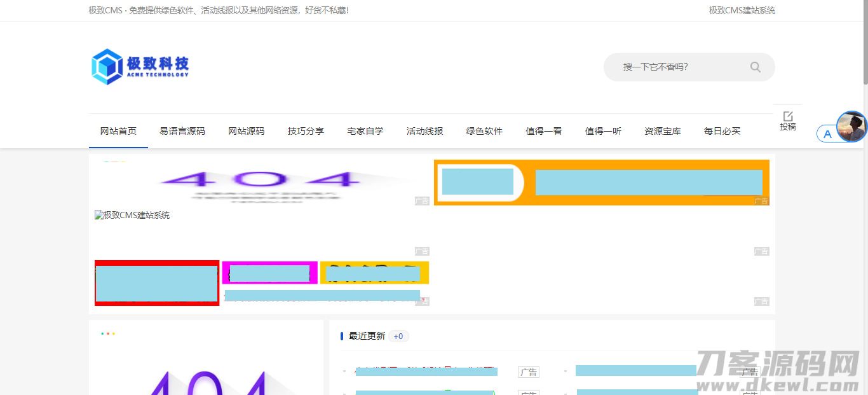This screenshot has height=395, width=868.
Task: Click the three colored dots in left card
Action: click(x=107, y=333)
